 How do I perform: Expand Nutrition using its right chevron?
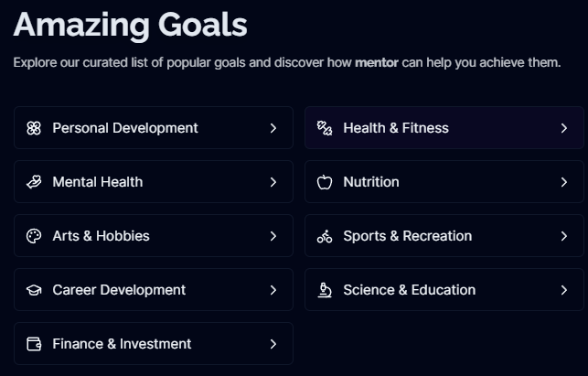coord(563,182)
